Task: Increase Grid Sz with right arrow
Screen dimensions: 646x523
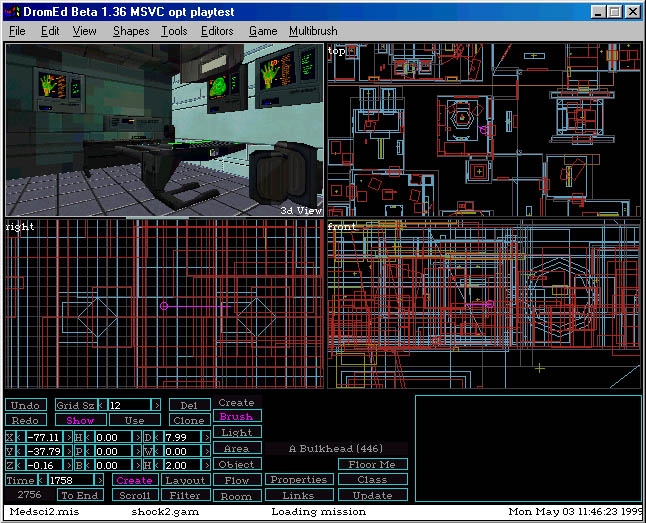Action: click(156, 405)
